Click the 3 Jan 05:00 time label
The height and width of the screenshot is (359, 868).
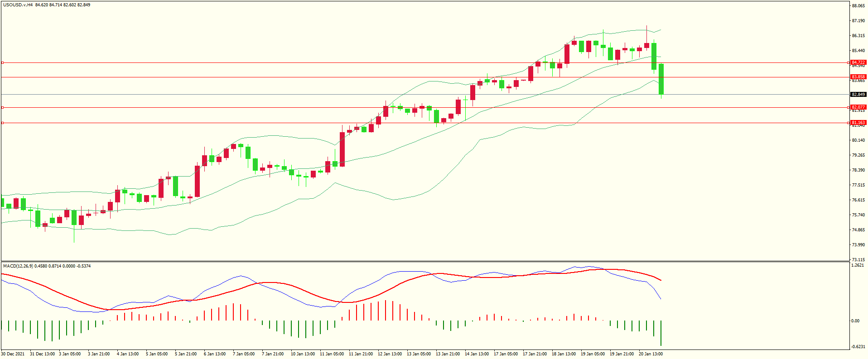(x=70, y=354)
